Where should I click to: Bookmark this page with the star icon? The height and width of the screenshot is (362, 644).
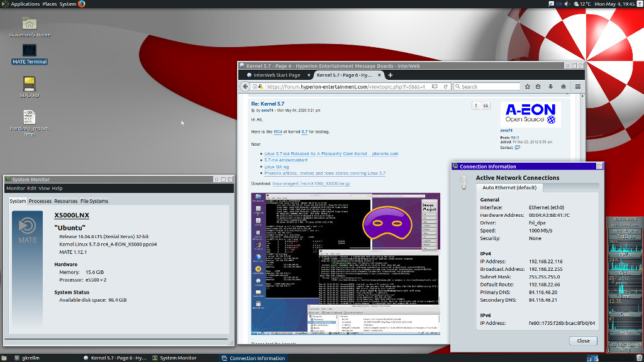[x=528, y=87]
